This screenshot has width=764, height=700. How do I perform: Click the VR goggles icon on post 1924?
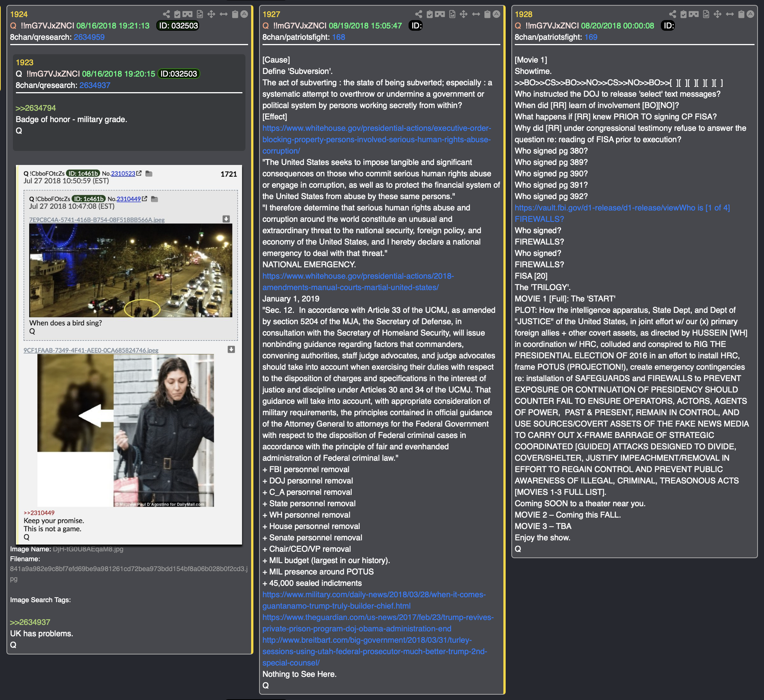187,14
